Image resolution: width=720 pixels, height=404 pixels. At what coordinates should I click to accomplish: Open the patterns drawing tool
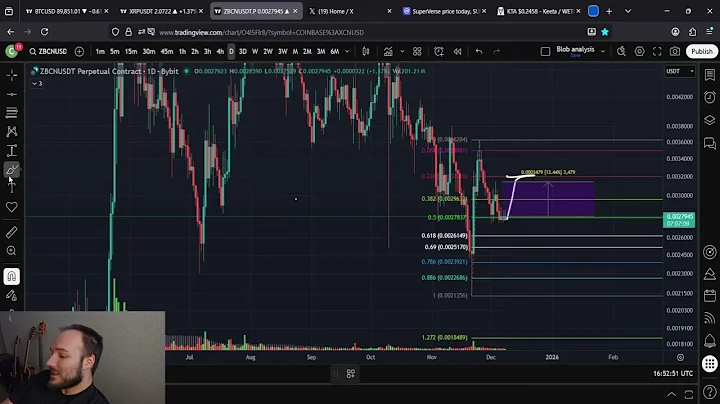[x=12, y=132]
